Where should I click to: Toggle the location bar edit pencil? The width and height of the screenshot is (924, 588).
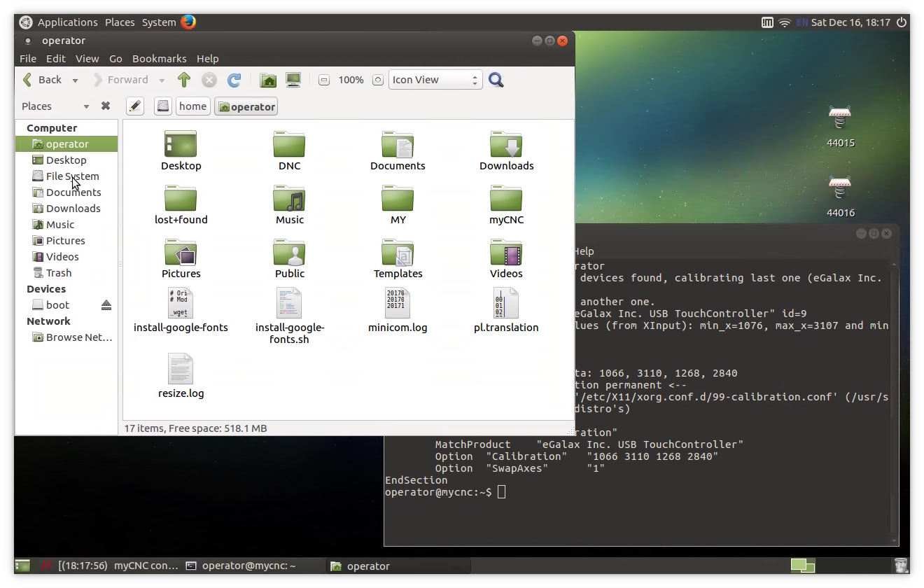click(x=135, y=106)
